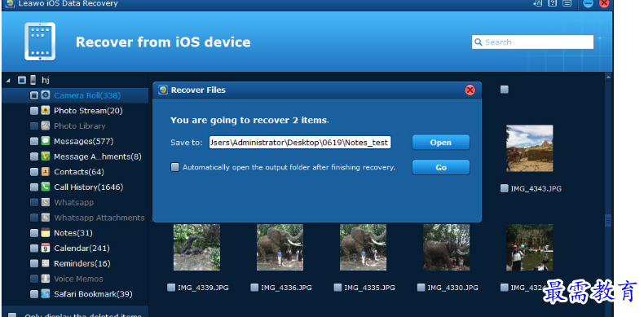
Task: Check the Contacts checkbox
Action: [x=34, y=172]
